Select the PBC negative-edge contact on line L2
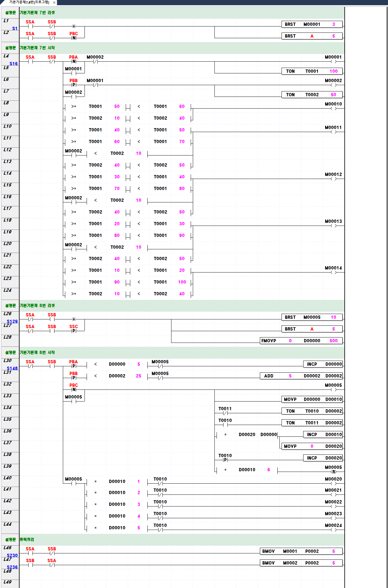Viewport: 388px width, 588px height. point(74,38)
